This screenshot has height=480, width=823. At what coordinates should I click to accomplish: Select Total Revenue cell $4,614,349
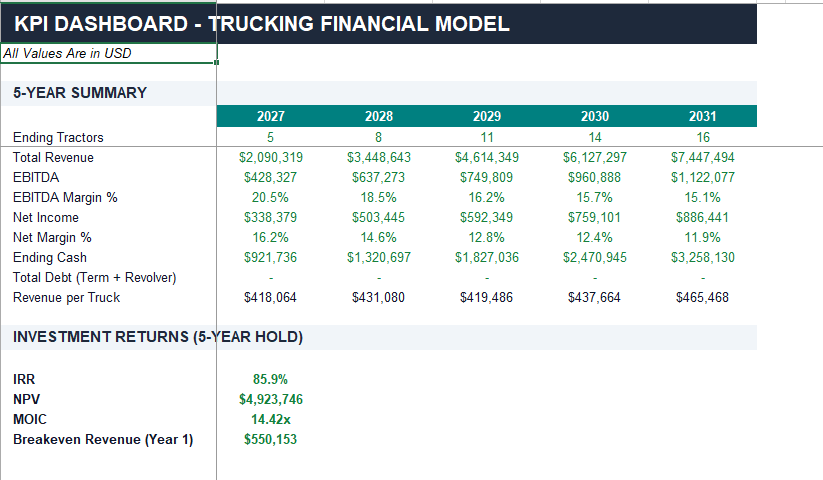(x=487, y=157)
